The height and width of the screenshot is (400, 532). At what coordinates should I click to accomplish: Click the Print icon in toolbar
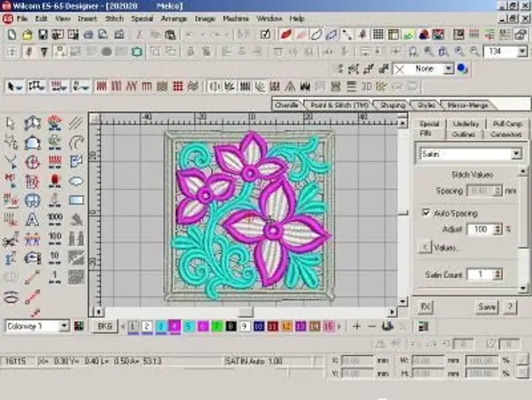pos(88,35)
